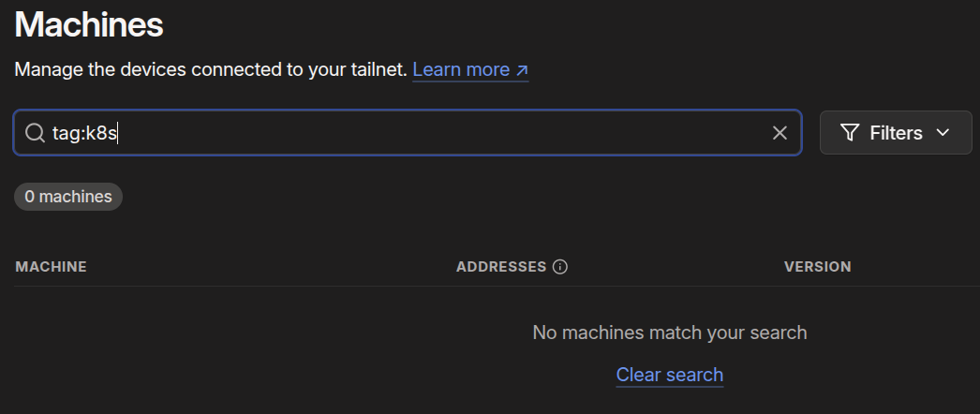Click the Machines page heading

tap(89, 25)
